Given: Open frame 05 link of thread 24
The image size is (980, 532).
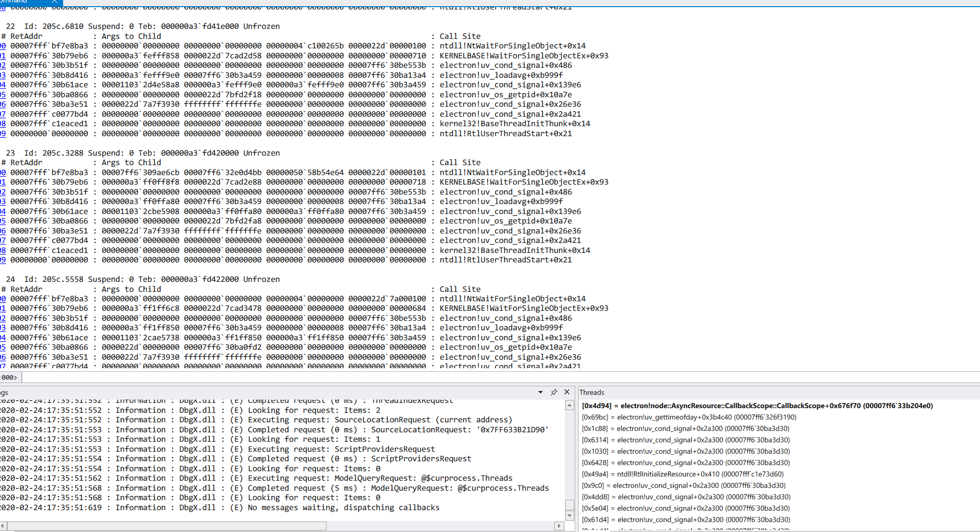Looking at the screenshot, I should point(3,347).
